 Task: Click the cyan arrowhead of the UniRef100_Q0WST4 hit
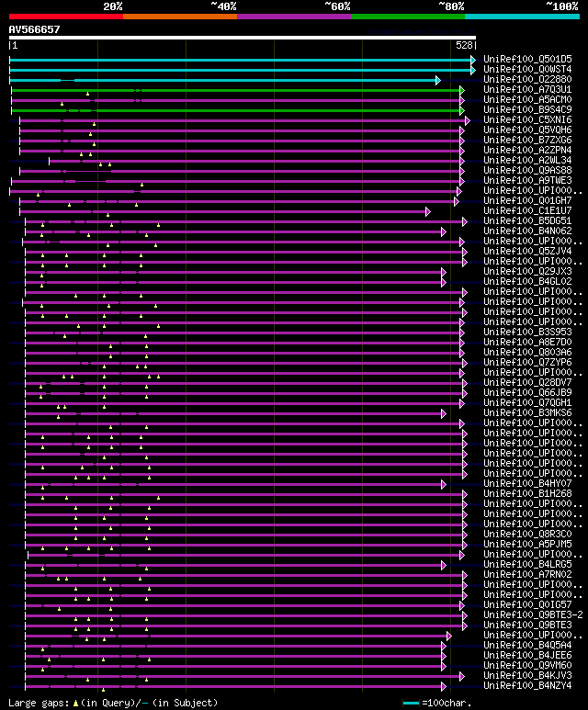tap(473, 70)
